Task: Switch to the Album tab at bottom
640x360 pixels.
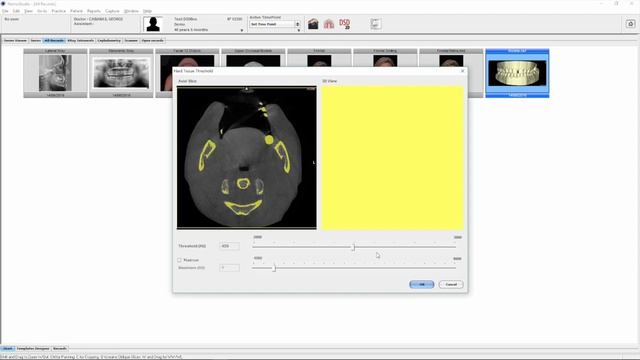Action: (8, 349)
